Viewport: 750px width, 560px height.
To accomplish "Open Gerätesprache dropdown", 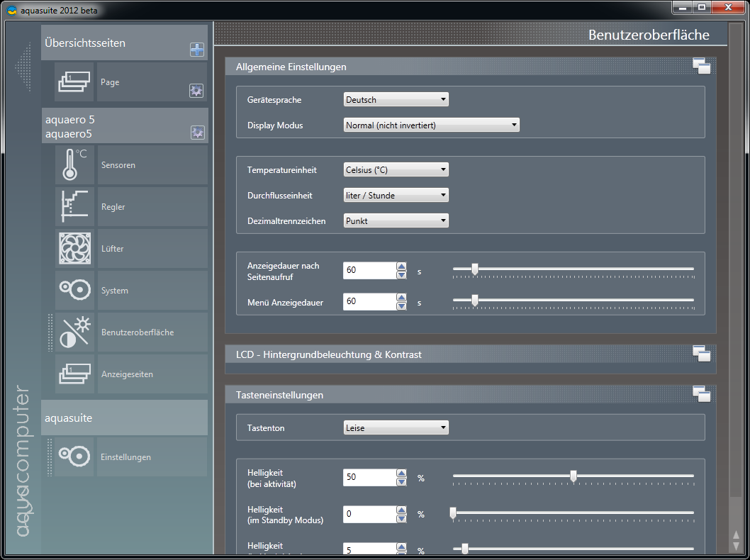I will click(396, 99).
